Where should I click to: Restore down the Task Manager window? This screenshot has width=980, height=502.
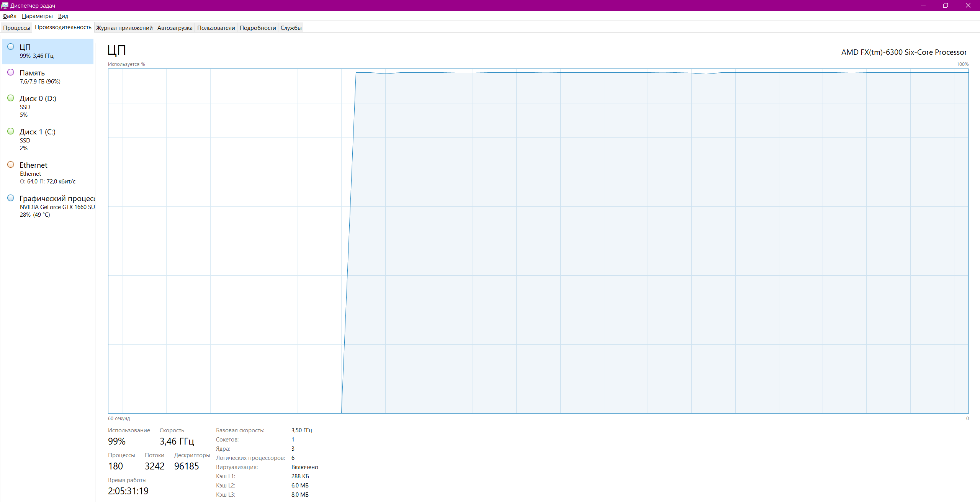pos(945,5)
